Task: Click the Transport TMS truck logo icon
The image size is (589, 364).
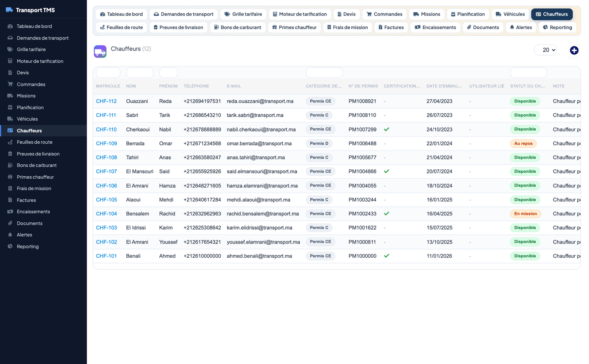Action: [9, 10]
